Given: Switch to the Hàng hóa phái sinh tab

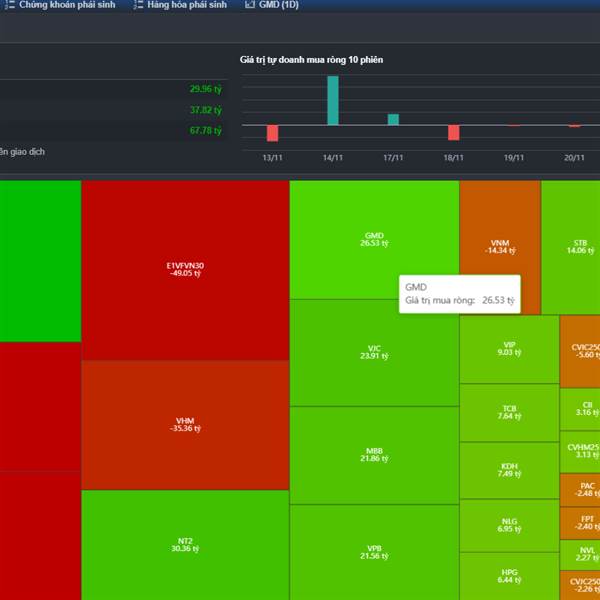Looking at the screenshot, I should click(186, 5).
